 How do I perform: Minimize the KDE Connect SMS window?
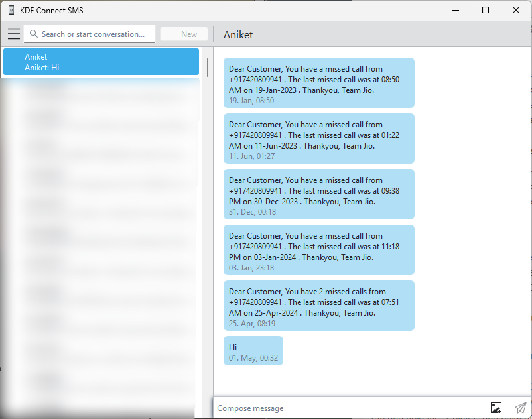(x=455, y=11)
